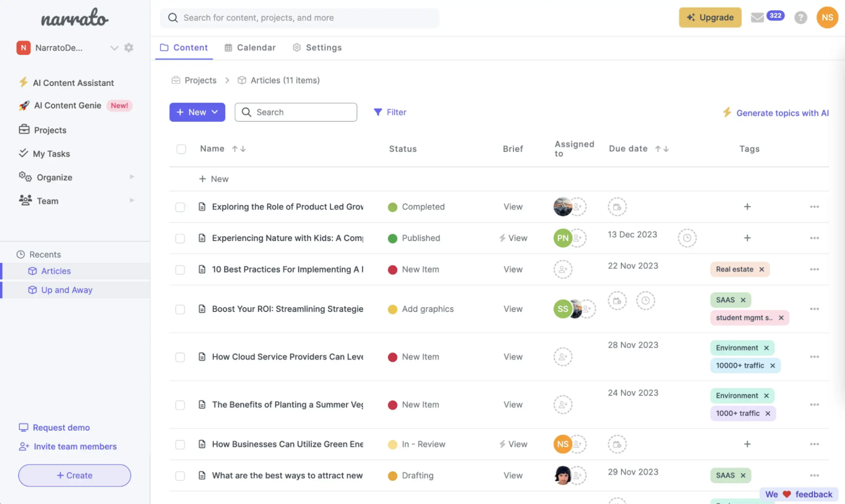This screenshot has width=845, height=504.
Task: Expand the Organize section in the sidebar
Action: point(132,177)
